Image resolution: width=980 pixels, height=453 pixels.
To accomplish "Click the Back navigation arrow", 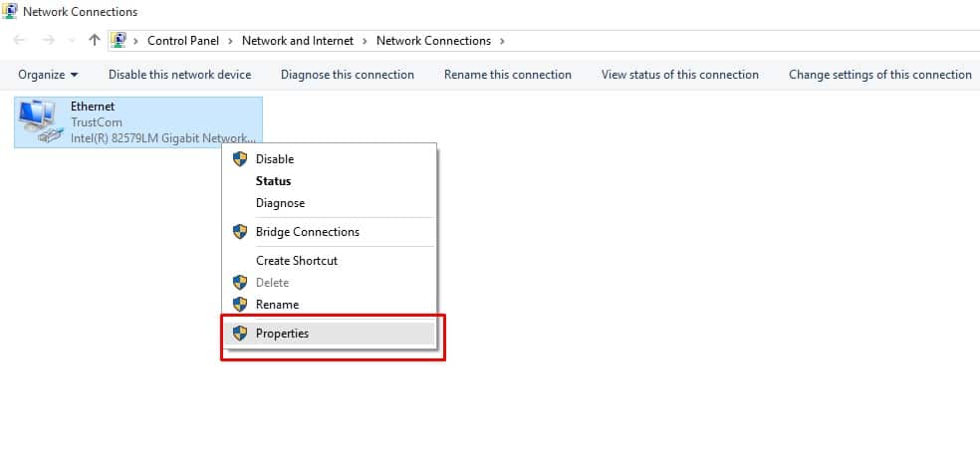I will (21, 41).
